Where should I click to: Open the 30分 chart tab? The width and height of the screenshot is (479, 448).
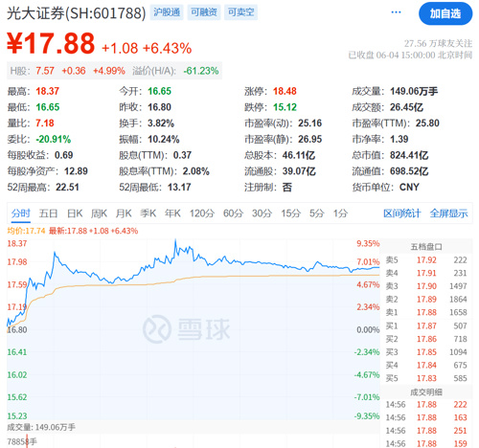(x=262, y=213)
